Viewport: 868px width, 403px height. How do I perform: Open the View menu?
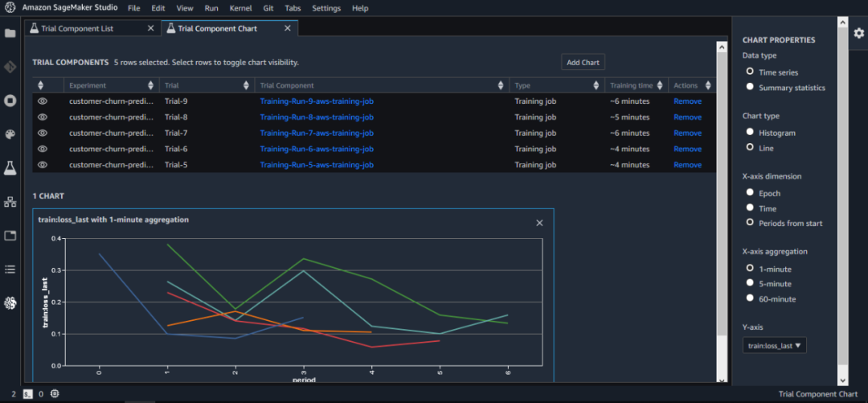click(x=185, y=8)
